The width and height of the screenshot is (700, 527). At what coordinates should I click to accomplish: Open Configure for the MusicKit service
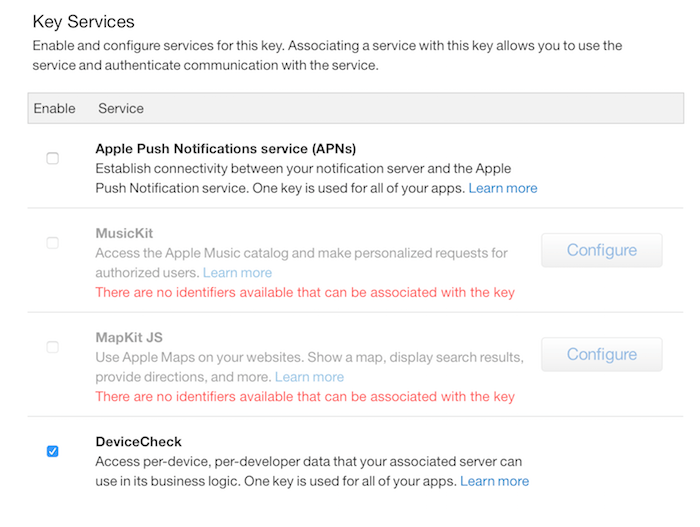(602, 250)
